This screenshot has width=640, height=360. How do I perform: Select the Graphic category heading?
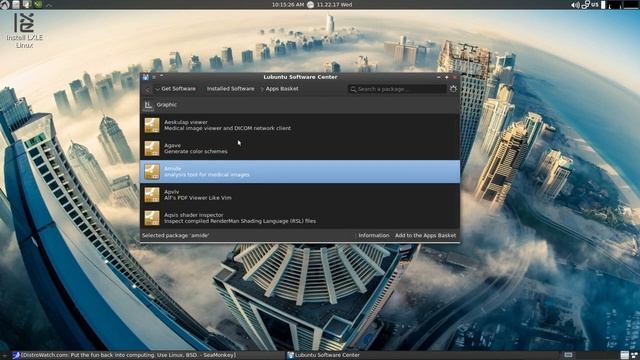(x=167, y=104)
